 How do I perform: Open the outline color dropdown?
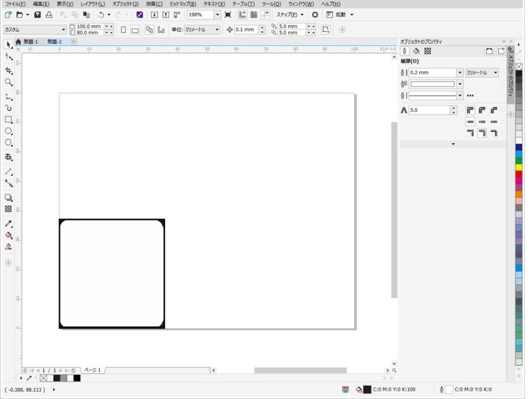point(460,84)
